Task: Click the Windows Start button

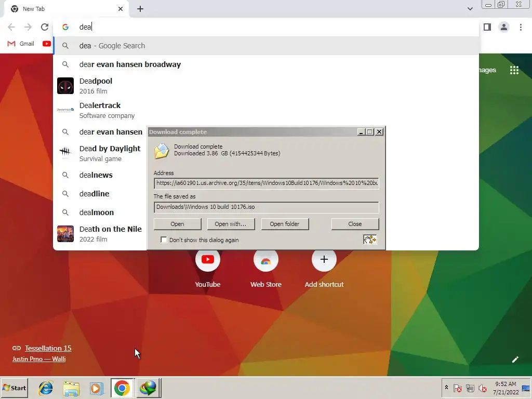Action: (14, 388)
